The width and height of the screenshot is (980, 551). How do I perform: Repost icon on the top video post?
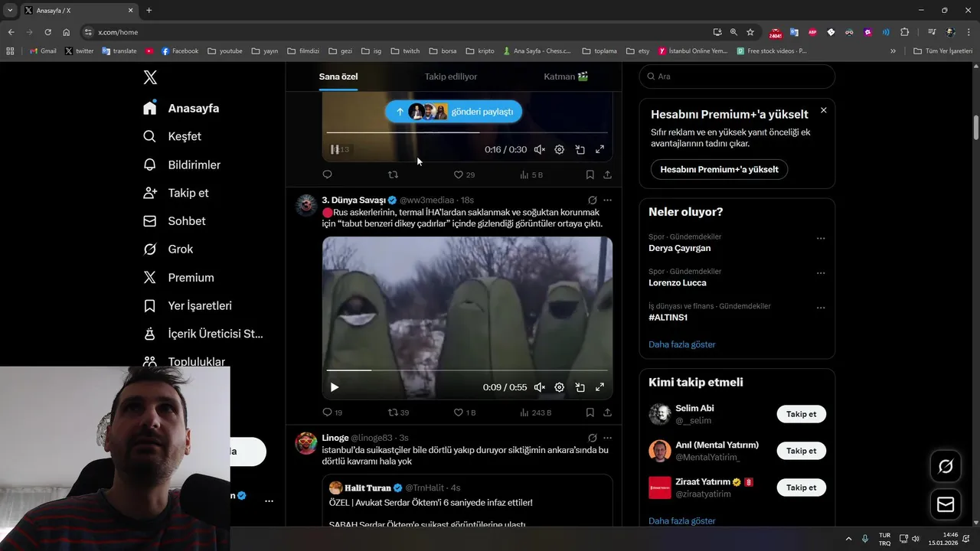[393, 174]
